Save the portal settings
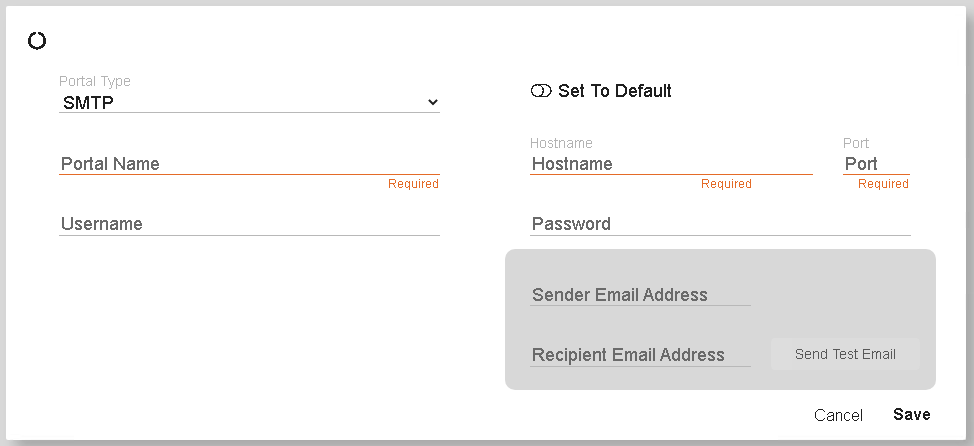 point(912,415)
